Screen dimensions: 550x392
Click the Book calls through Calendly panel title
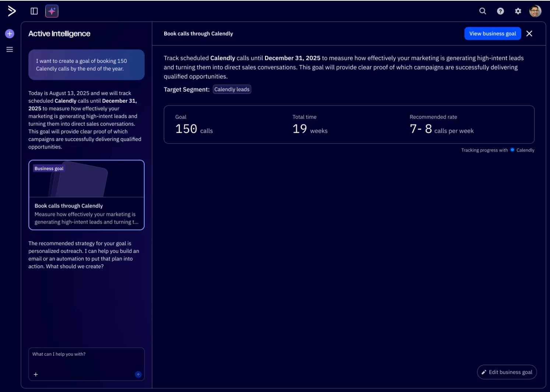198,33
